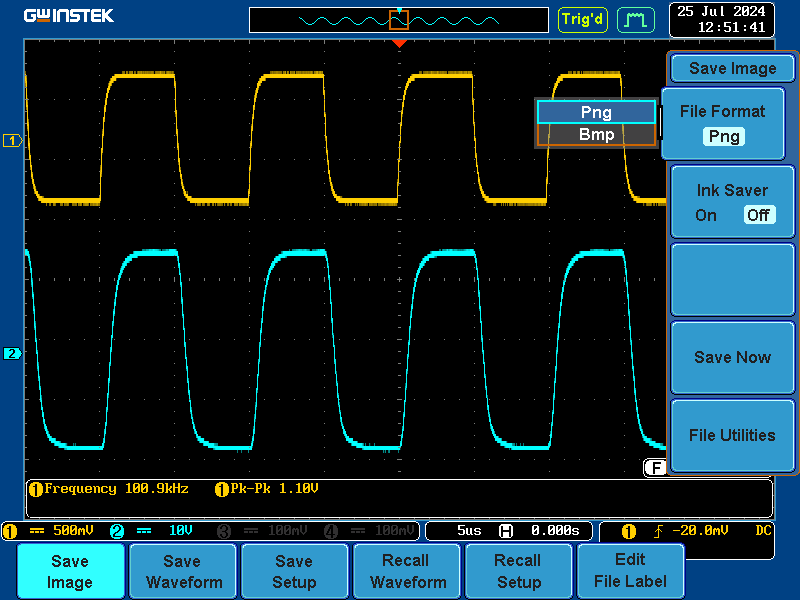The width and height of the screenshot is (800, 600).
Task: Click the channel 2 ground level marker
Action: pos(12,353)
